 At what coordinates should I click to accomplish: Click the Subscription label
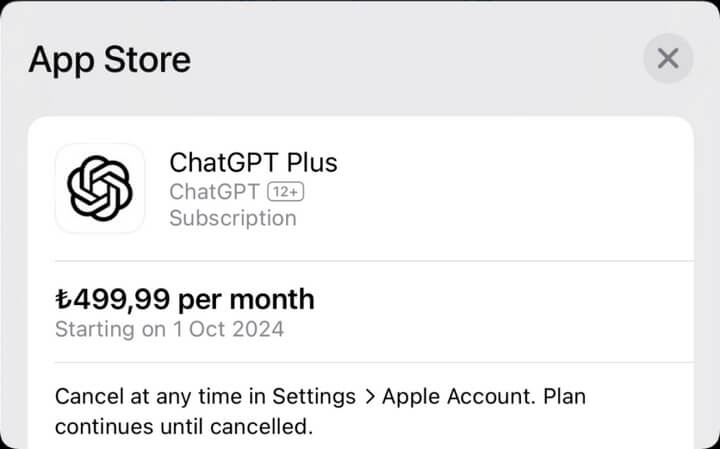tap(233, 218)
